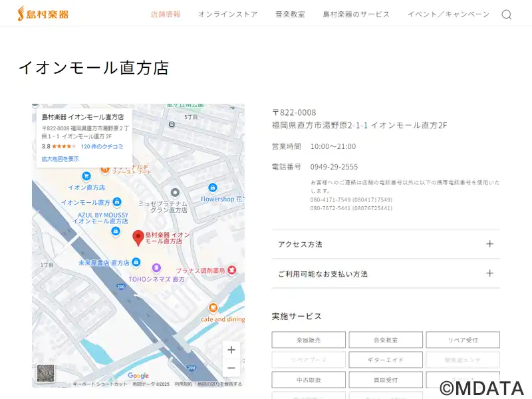Click the 音楽教室 service button
Screen dimensions: 532x399
coord(386,340)
